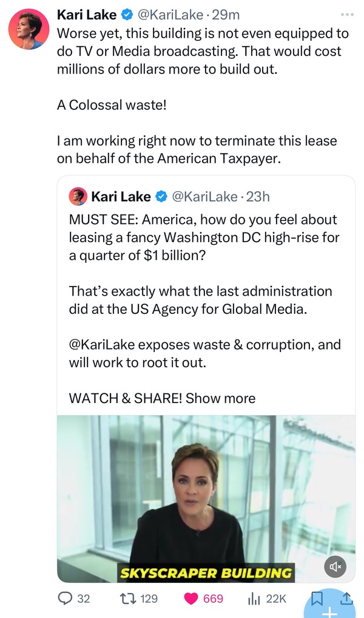The image size is (364, 618).
Task: Open Kari Lake's large profile avatar
Action: [29, 29]
